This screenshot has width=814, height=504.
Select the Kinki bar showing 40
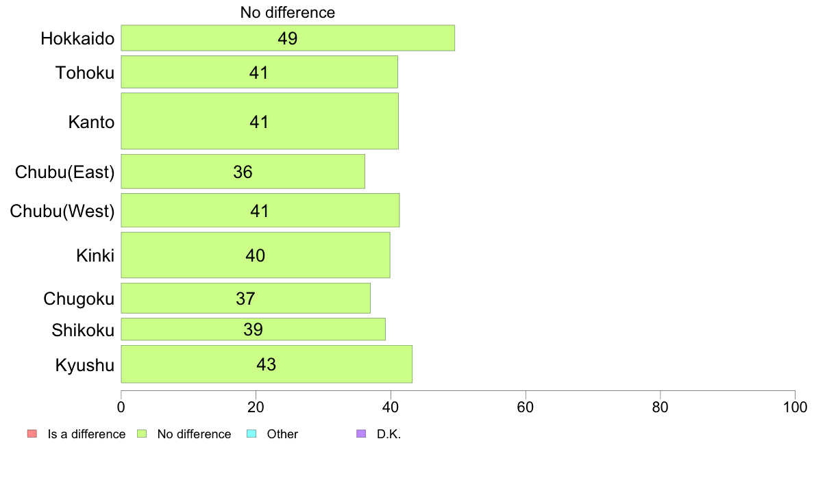[x=256, y=255]
